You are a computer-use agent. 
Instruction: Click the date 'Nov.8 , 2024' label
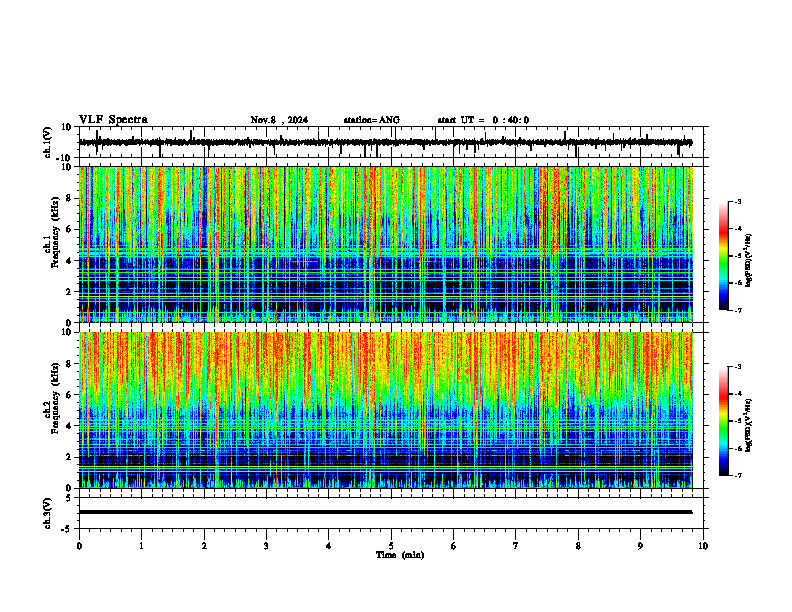click(279, 120)
